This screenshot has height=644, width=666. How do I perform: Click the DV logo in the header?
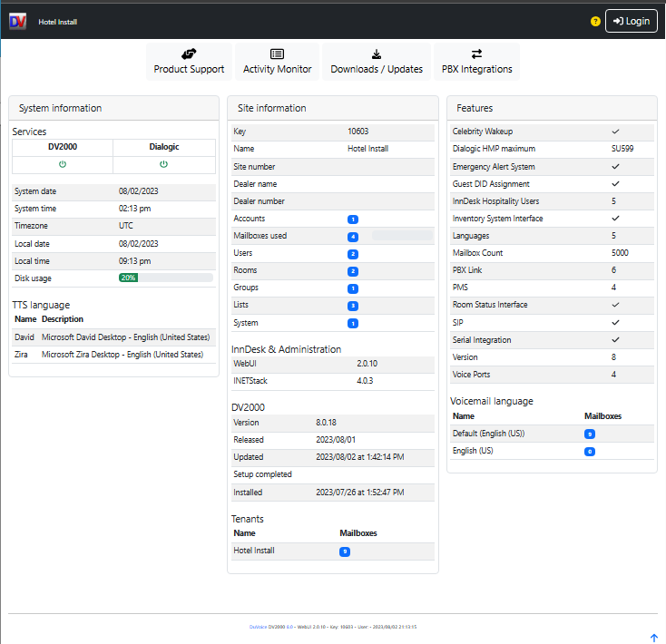(18, 21)
